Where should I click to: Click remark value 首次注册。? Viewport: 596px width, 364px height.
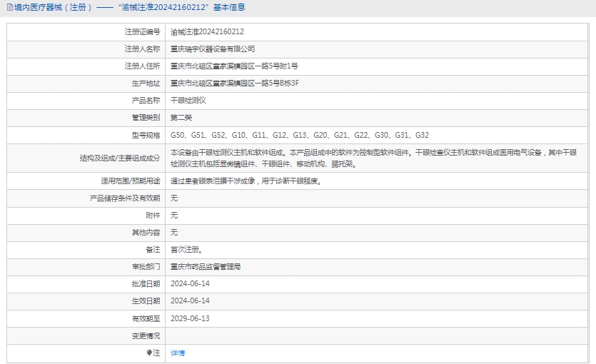(x=186, y=250)
